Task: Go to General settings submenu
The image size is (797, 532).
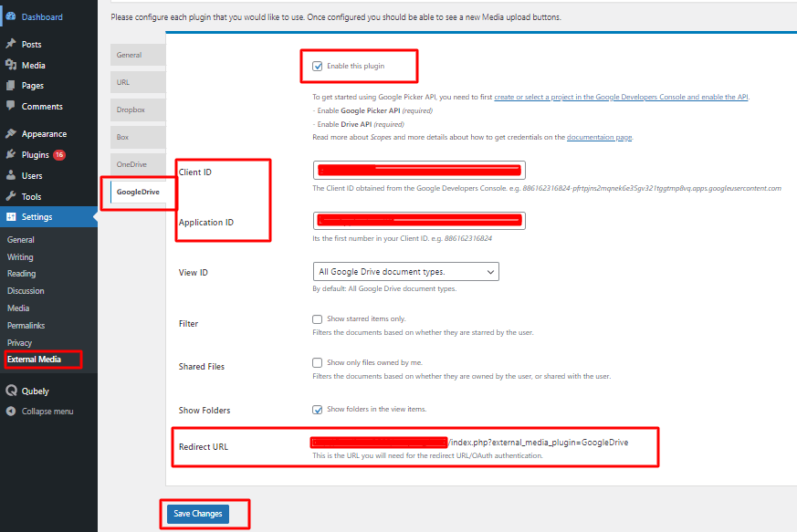Action: (x=21, y=240)
